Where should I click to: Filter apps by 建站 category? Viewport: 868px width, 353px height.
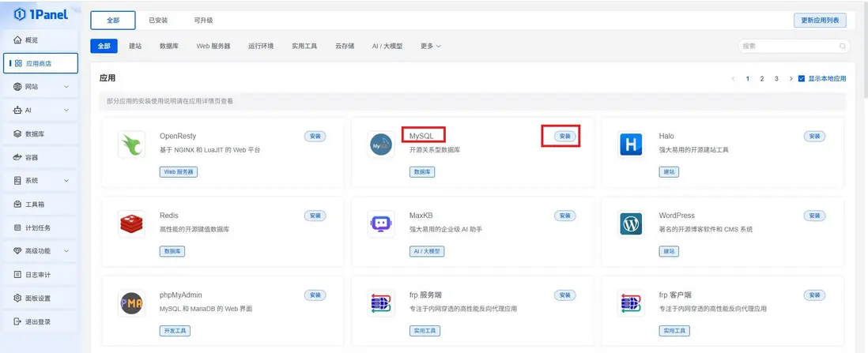coord(135,46)
